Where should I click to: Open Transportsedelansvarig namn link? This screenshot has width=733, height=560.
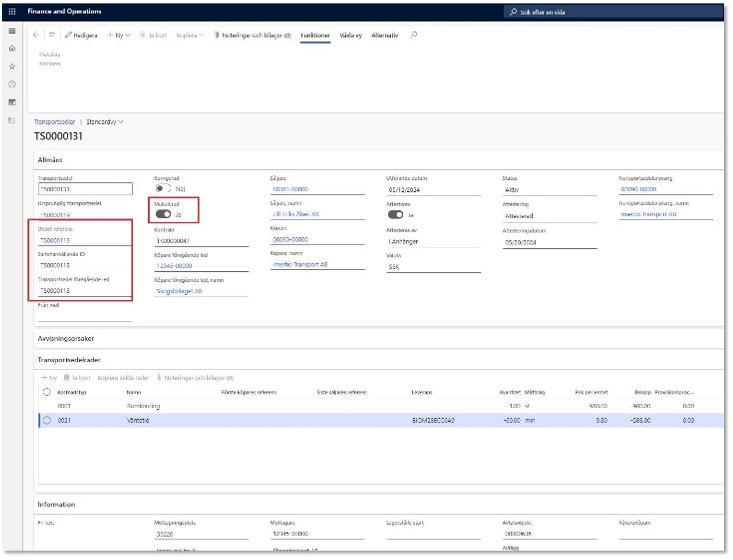[x=648, y=214]
